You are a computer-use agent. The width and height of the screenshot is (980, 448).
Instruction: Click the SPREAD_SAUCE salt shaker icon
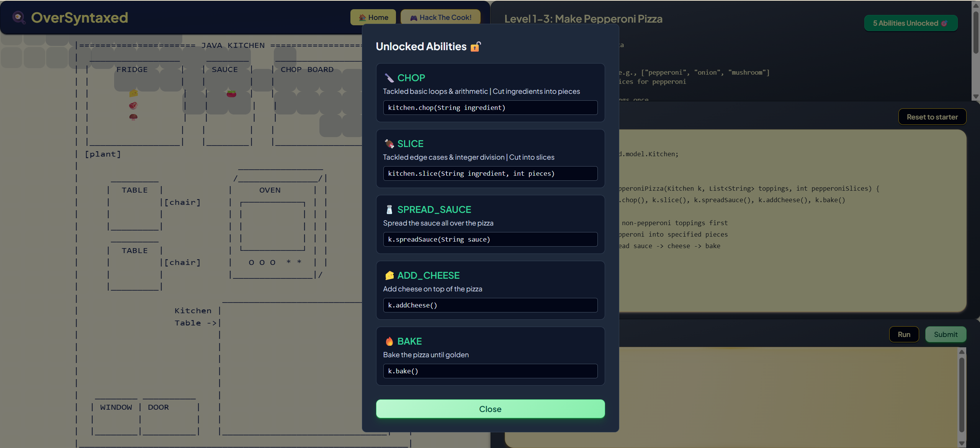tap(389, 210)
